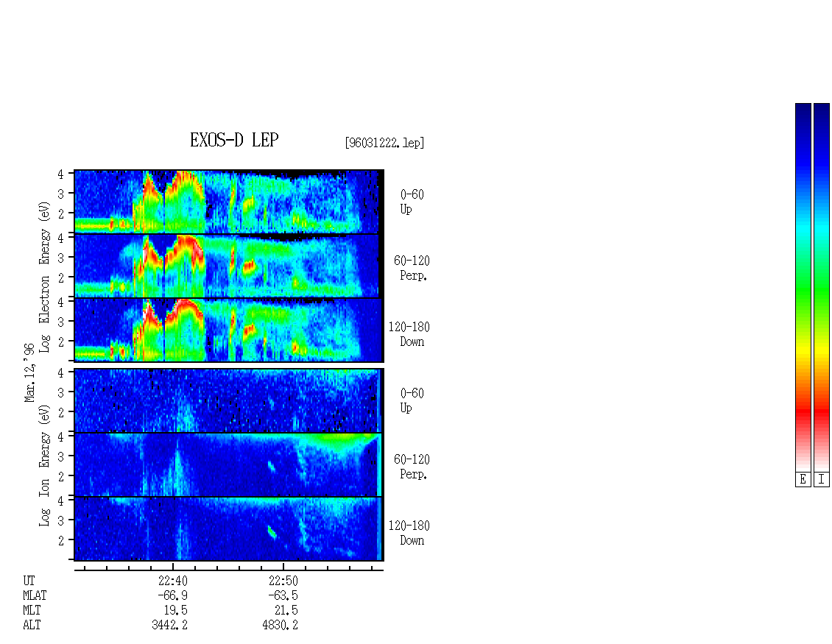Click the Mar. 12, '96 date label
This screenshot has height=644, width=832.
(x=29, y=373)
